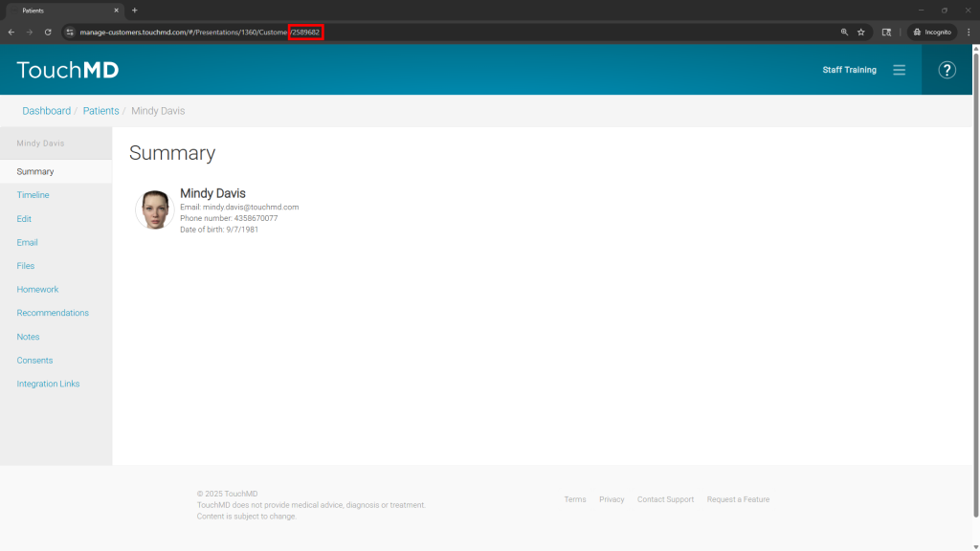This screenshot has height=551, width=980.
Task: Go back using the browser back arrow
Action: click(11, 32)
